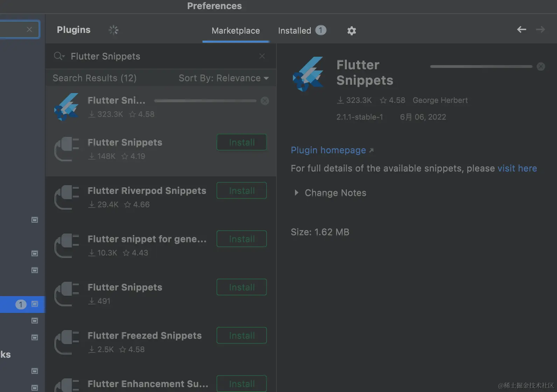Image resolution: width=557 pixels, height=392 pixels.
Task: Select the Flutter Sni... result row
Action: coord(161,107)
